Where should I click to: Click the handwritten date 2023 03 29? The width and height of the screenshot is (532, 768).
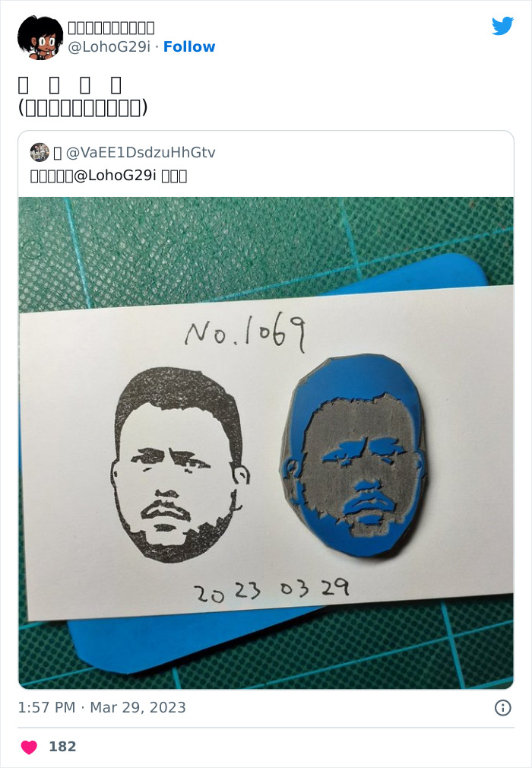click(x=272, y=590)
